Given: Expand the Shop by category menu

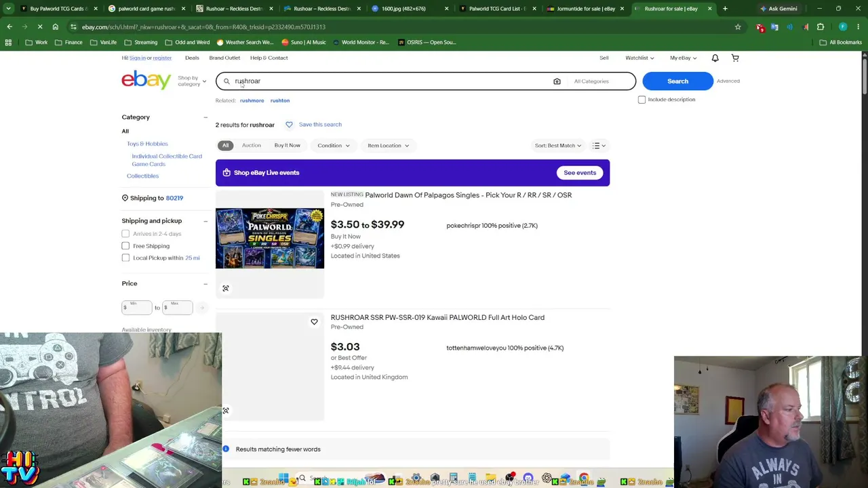Looking at the screenshot, I should 192,81.
